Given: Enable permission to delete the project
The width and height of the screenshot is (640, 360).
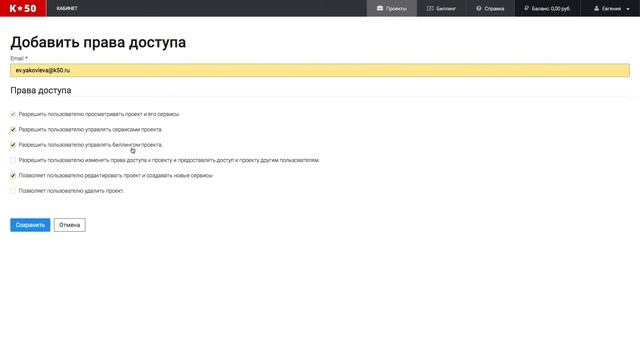Looking at the screenshot, I should pos(13,191).
